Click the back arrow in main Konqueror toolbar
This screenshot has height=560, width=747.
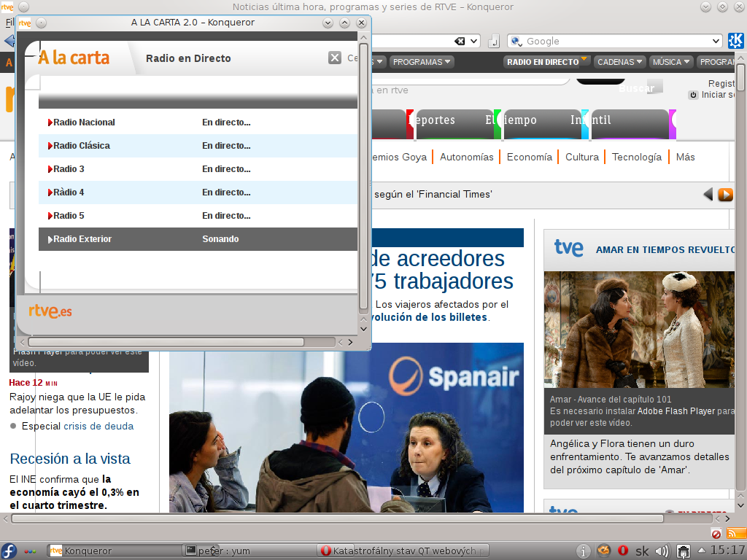(x=9, y=41)
